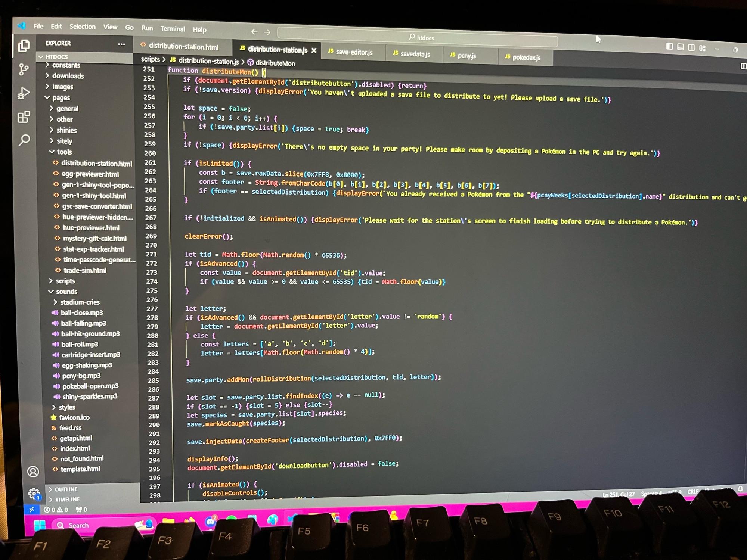Expand the stadium-cries folder
Screen dimensions: 747x560
[x=76, y=302]
